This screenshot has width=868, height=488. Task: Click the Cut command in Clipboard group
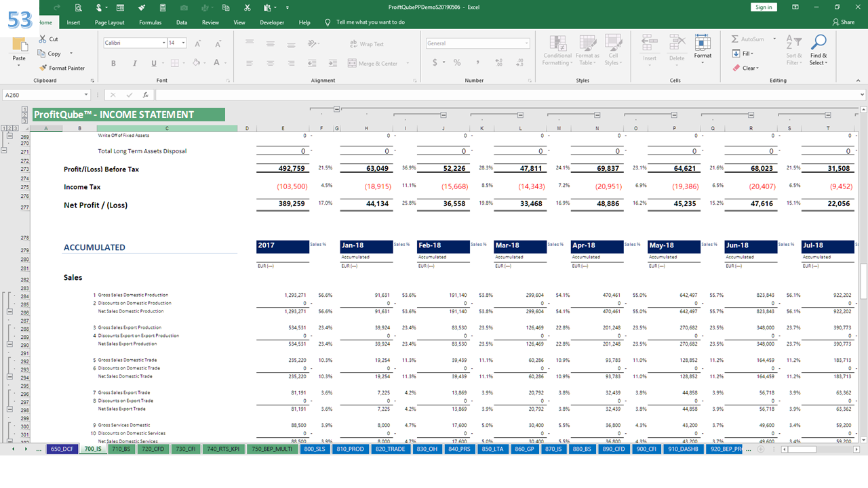(x=48, y=39)
